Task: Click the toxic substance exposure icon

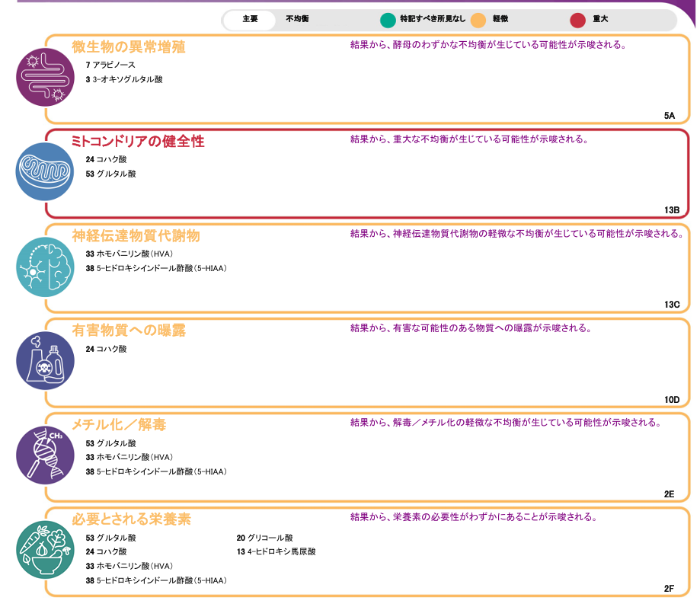Action: point(45,361)
